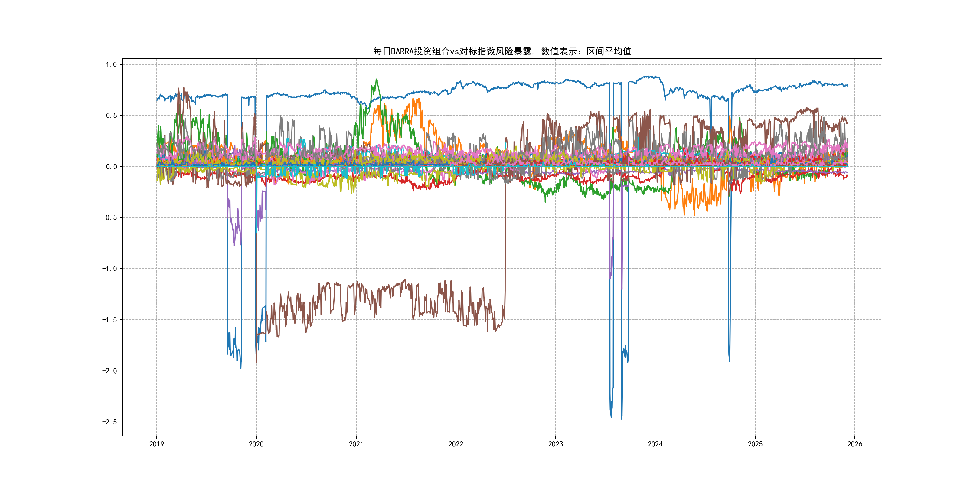This screenshot has height=490, width=980.
Task: Click the chart title text at top
Action: coord(502,51)
